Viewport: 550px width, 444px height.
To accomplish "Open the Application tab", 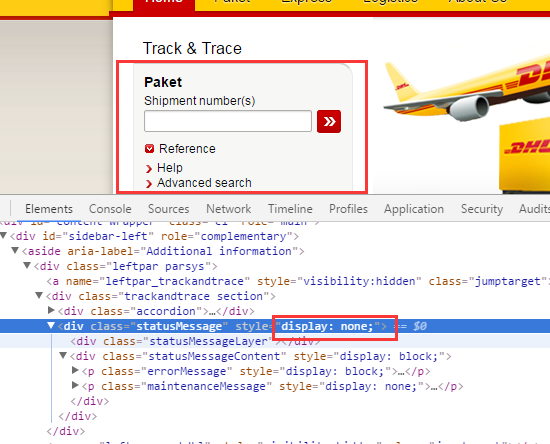I will [x=414, y=209].
